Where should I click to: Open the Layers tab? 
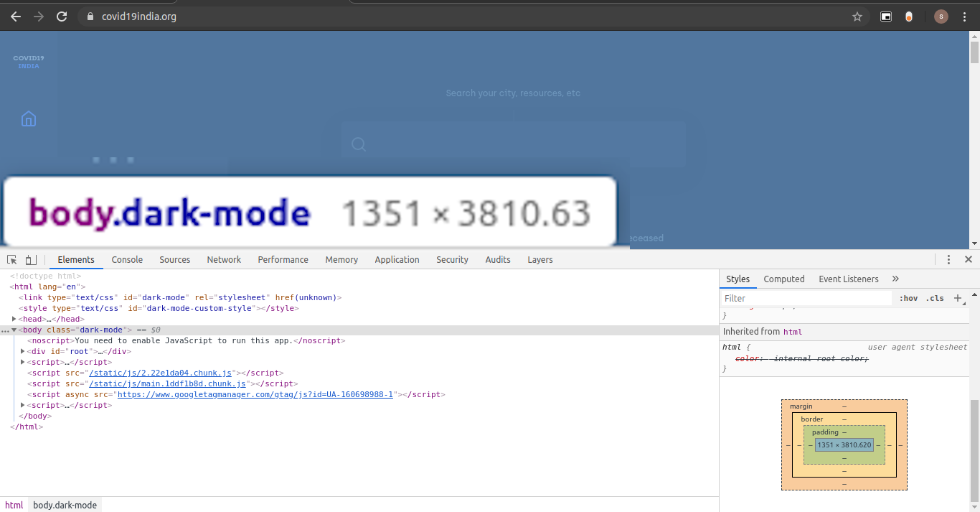[x=540, y=260]
